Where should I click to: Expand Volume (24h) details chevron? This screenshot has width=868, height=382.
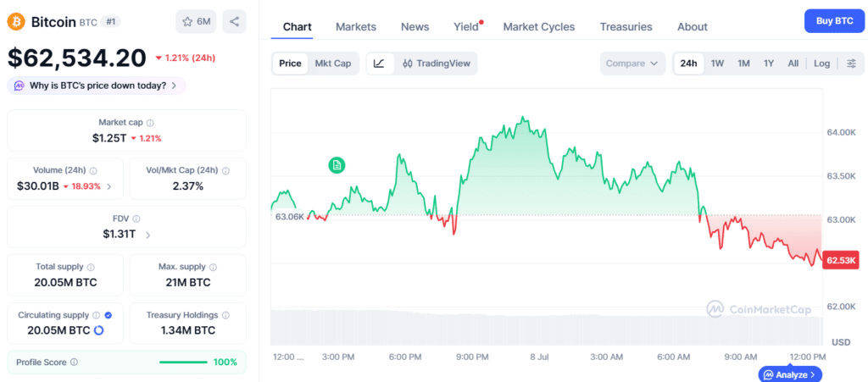pyautogui.click(x=109, y=187)
